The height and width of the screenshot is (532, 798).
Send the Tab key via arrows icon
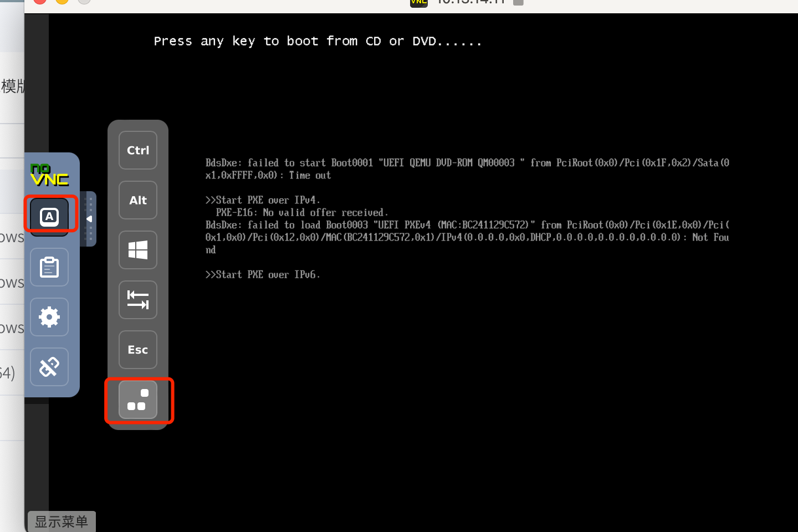coord(138,300)
